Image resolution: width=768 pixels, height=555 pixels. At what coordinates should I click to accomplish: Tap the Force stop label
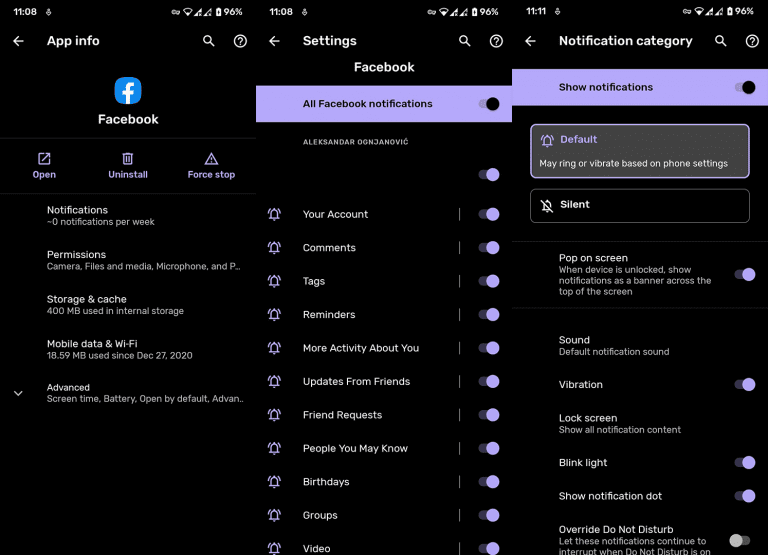click(x=211, y=174)
